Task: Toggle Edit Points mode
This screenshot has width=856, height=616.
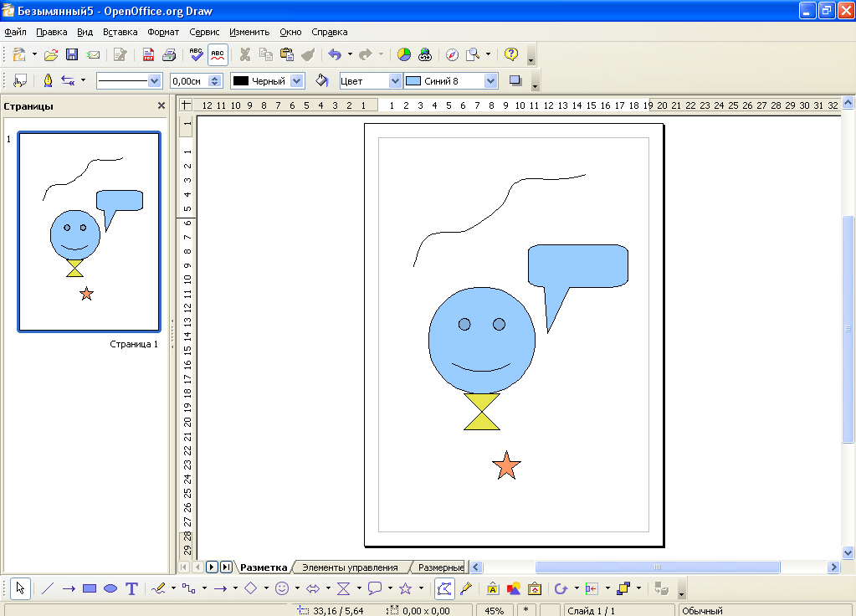Action: coord(445,589)
